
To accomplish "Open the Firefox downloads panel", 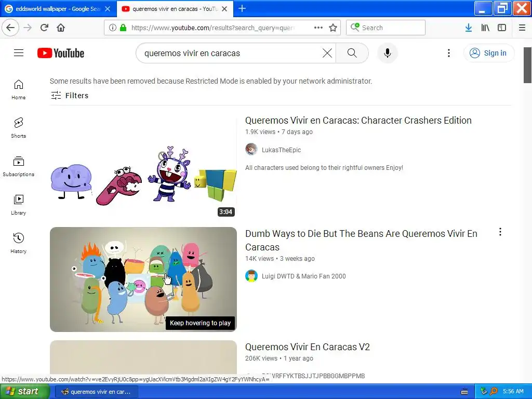I will [x=469, y=28].
